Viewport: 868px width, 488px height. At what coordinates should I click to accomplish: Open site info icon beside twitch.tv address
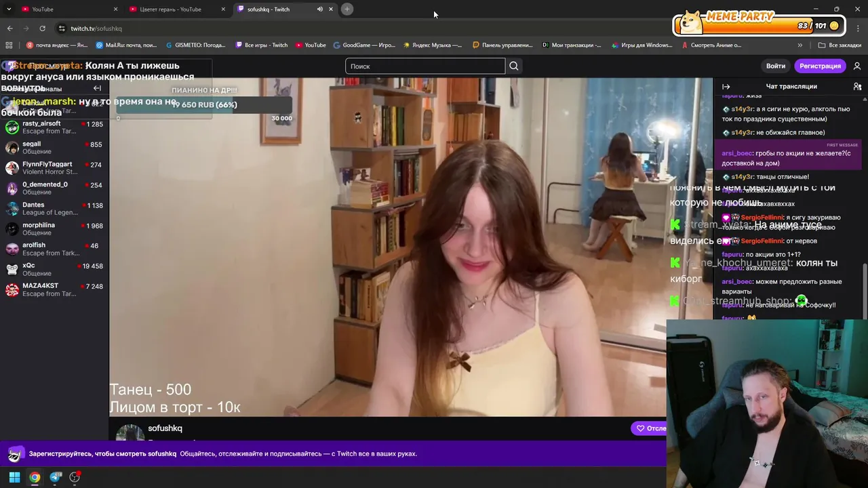62,28
